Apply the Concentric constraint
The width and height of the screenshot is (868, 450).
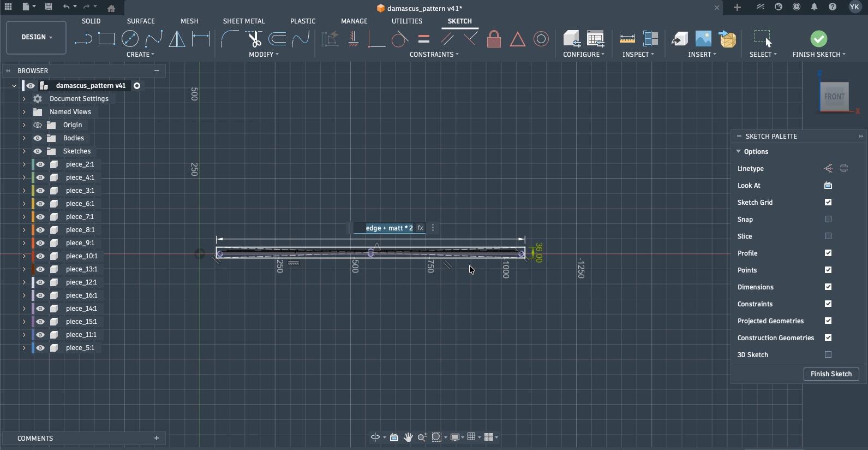point(541,39)
